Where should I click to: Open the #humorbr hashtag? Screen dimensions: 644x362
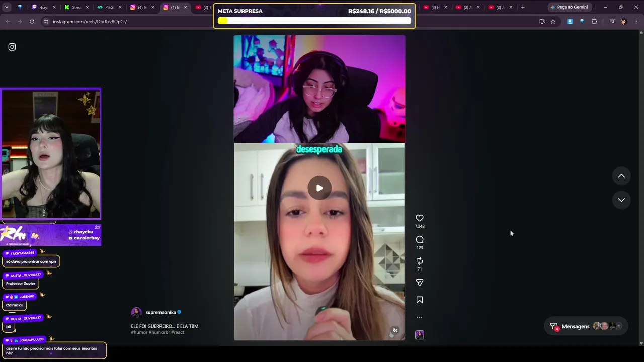(159, 332)
